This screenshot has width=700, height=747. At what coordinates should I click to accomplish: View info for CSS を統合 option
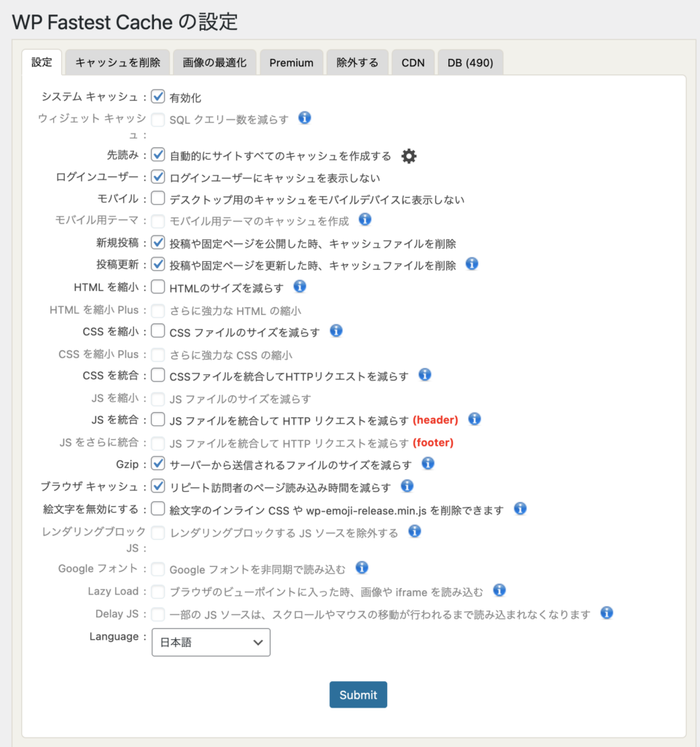tap(424, 374)
